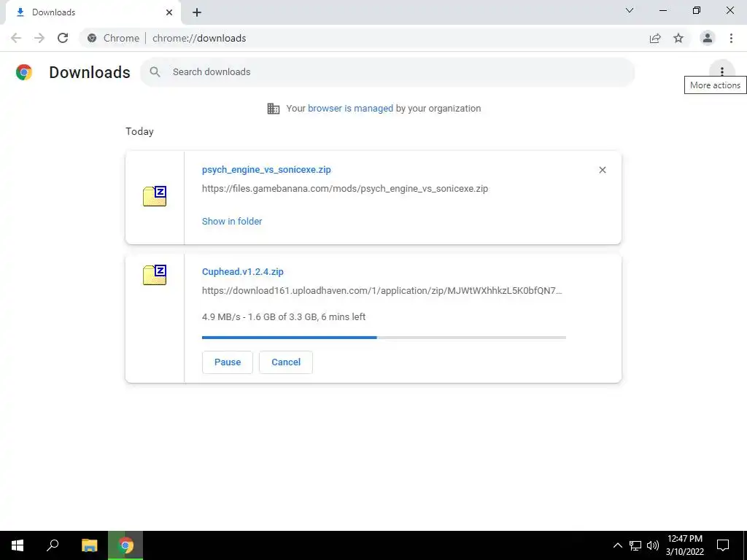The height and width of the screenshot is (560, 747).
Task: Click the zip file icon for psych_engine_vs_sonicexe
Action: point(155,196)
